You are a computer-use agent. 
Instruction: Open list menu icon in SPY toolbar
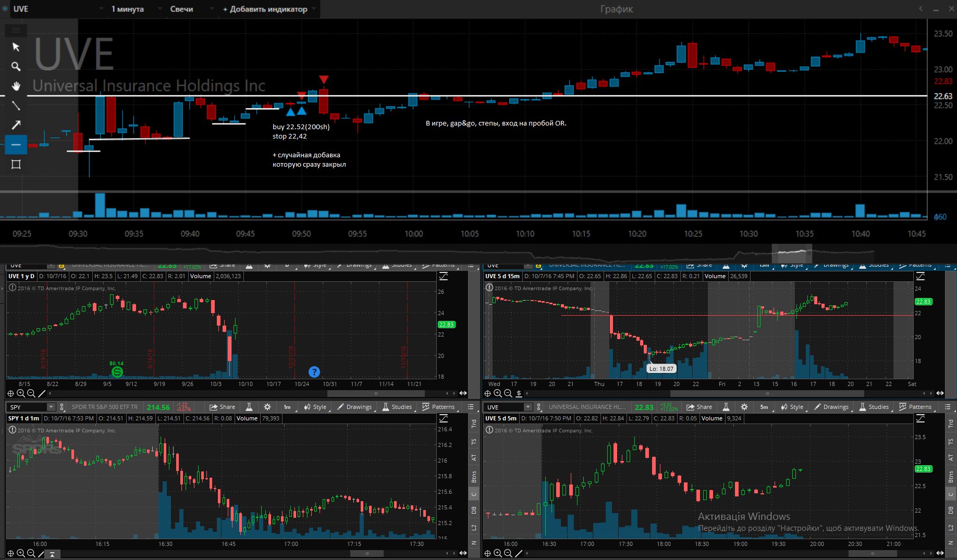471,407
